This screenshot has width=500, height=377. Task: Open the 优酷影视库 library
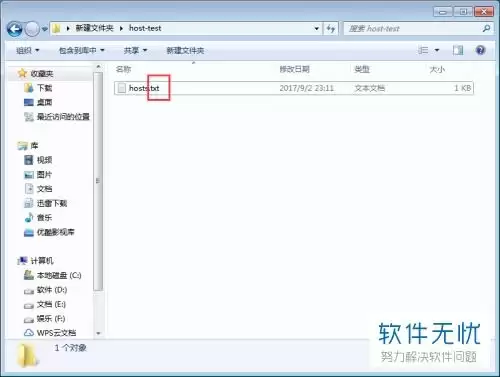tap(56, 232)
